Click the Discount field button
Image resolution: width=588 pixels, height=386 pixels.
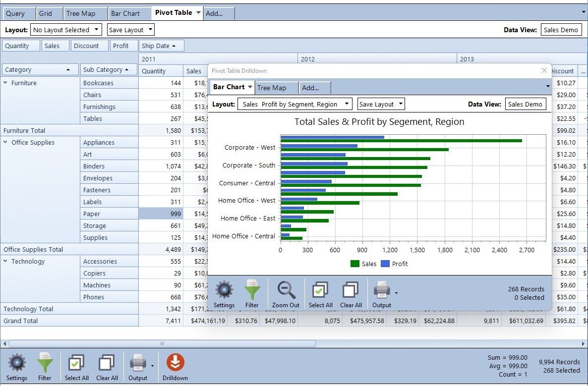point(86,46)
